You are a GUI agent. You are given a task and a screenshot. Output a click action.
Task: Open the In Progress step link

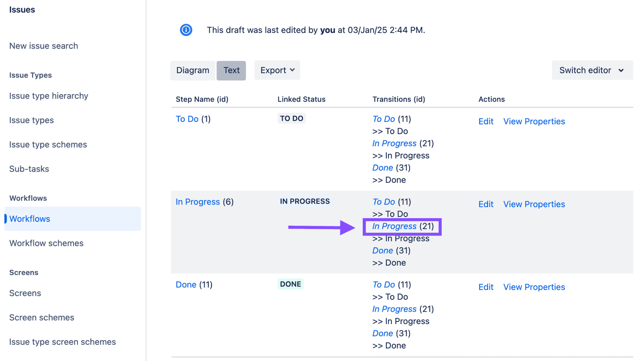198,202
